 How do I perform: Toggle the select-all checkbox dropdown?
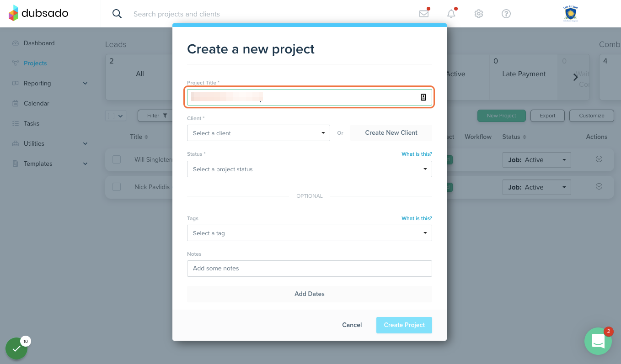pos(116,116)
